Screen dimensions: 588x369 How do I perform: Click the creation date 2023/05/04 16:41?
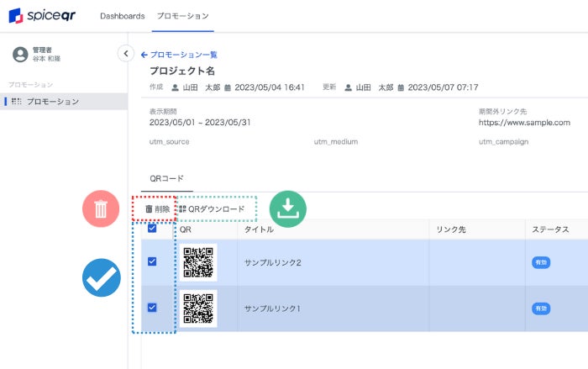[x=270, y=87]
